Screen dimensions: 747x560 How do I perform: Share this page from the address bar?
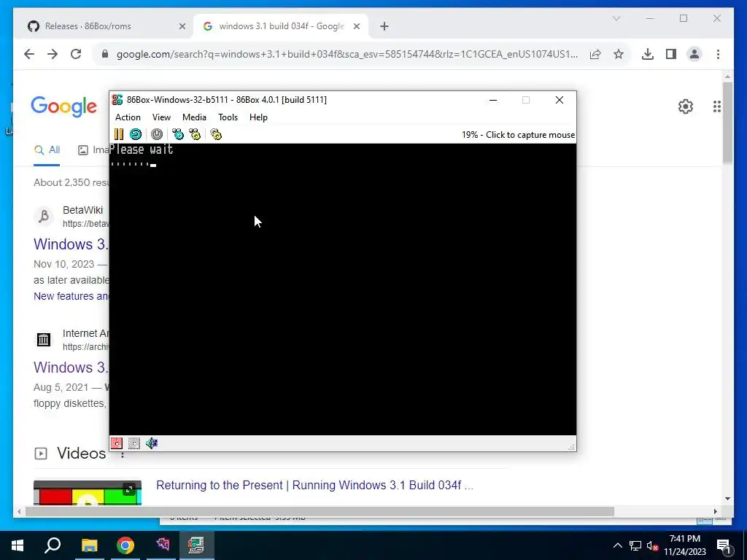[x=595, y=54]
